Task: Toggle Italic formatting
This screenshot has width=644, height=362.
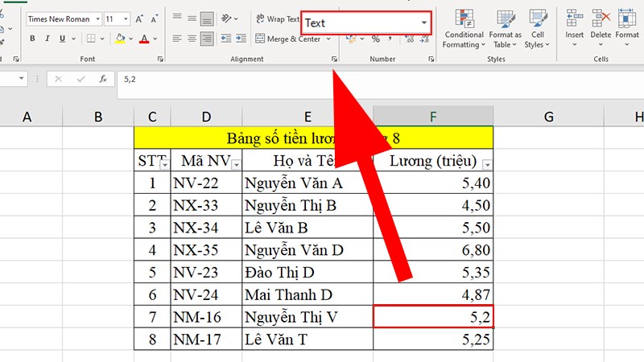Action: [x=47, y=39]
